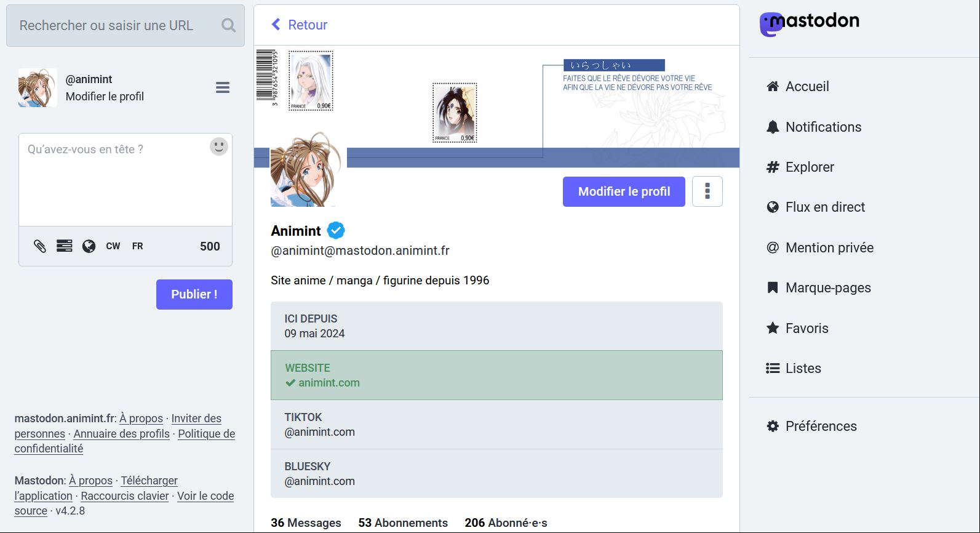The width and height of the screenshot is (980, 533).
Task: Click the Modifier le profil sidebar link
Action: point(105,97)
